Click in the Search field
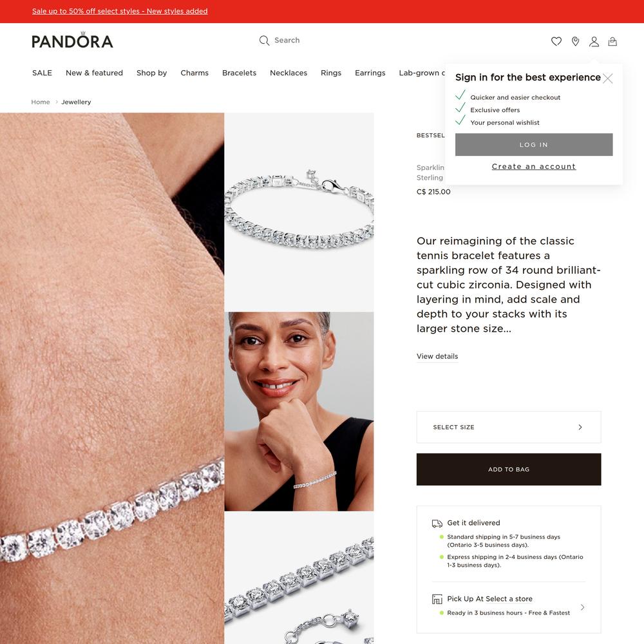The width and height of the screenshot is (644, 644). [328, 40]
